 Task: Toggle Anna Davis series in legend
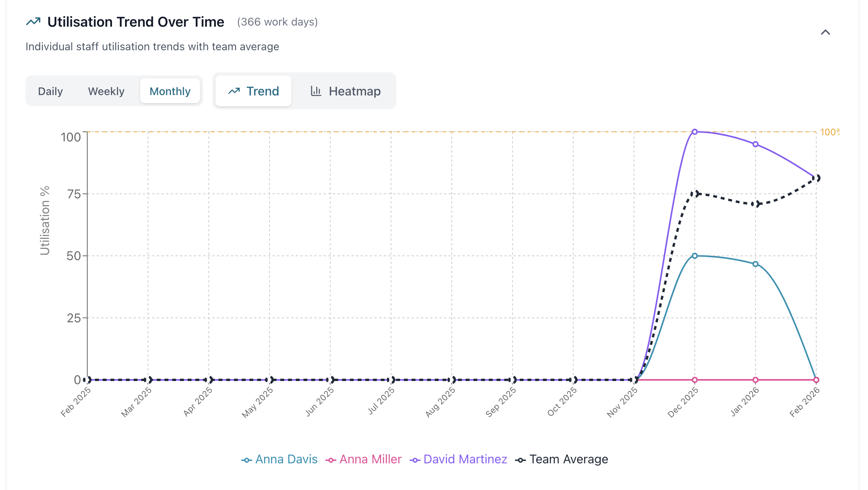[x=286, y=459]
